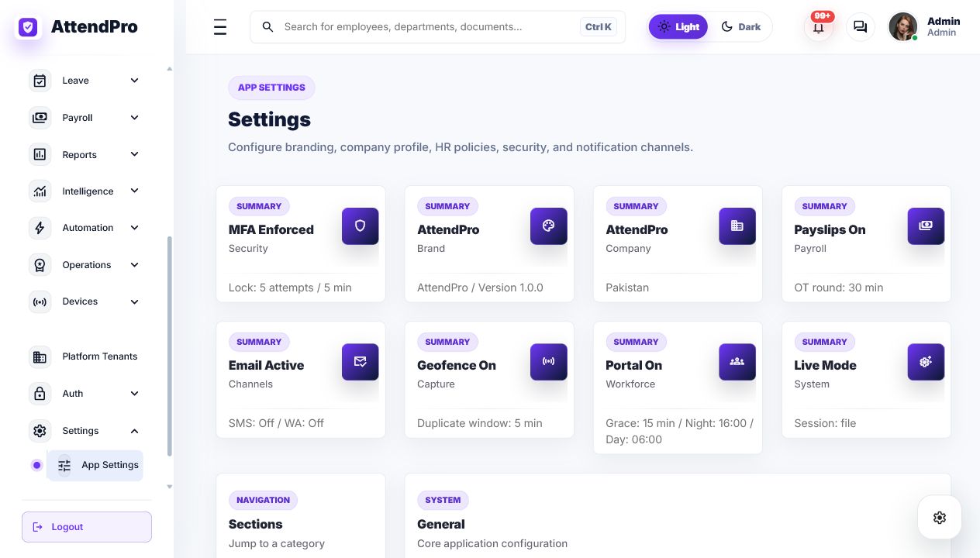This screenshot has height=558, width=980.
Task: Expand the Leave menu chevron
Action: pyautogui.click(x=134, y=81)
